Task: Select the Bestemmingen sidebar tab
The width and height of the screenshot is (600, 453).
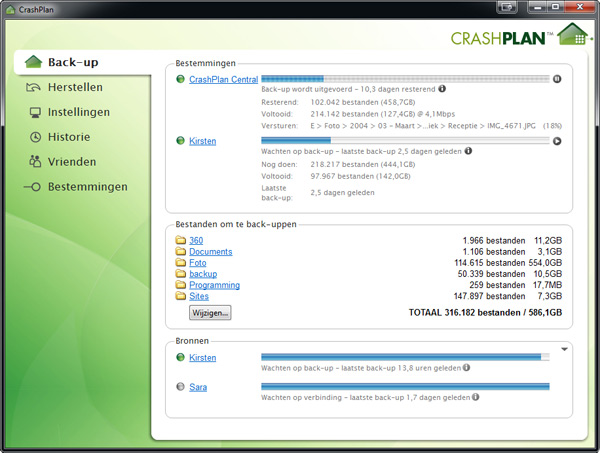Action: 88,187
